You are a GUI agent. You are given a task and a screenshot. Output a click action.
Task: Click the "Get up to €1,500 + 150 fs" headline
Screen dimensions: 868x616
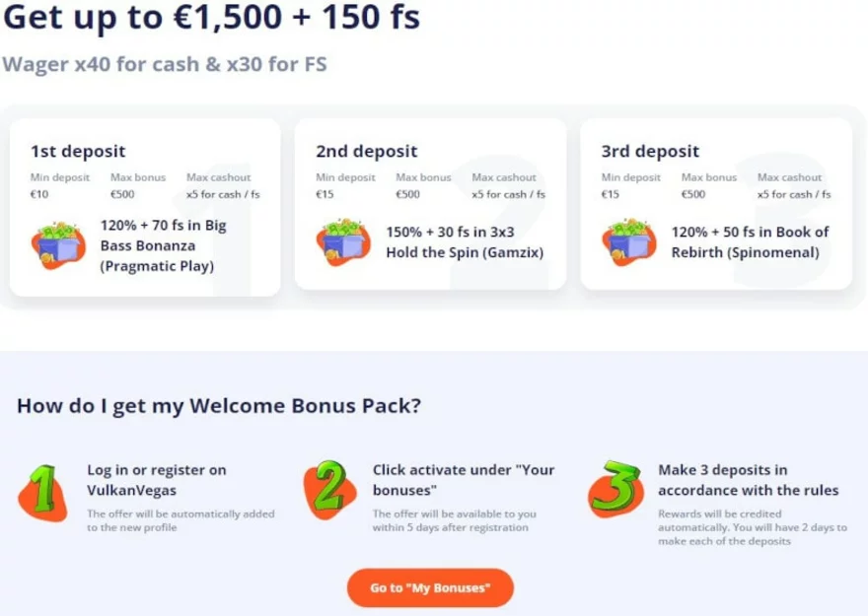207,20
